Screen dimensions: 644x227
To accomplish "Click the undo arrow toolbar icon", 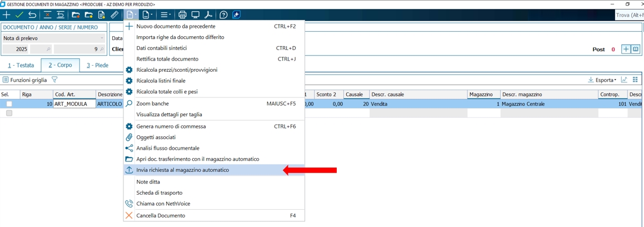I will pyautogui.click(x=32, y=15).
